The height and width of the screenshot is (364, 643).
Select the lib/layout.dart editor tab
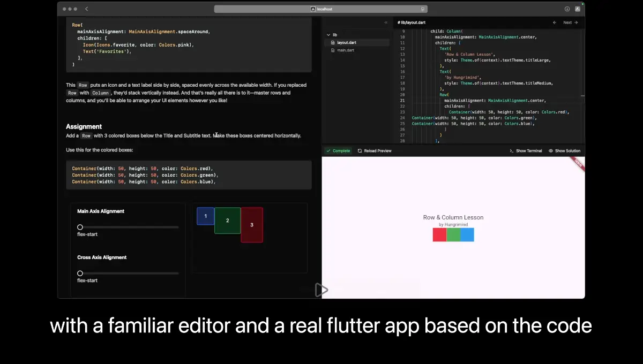(x=412, y=22)
